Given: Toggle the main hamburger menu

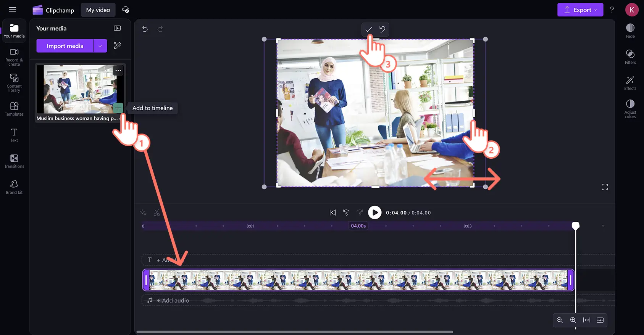Looking at the screenshot, I should tap(13, 10).
